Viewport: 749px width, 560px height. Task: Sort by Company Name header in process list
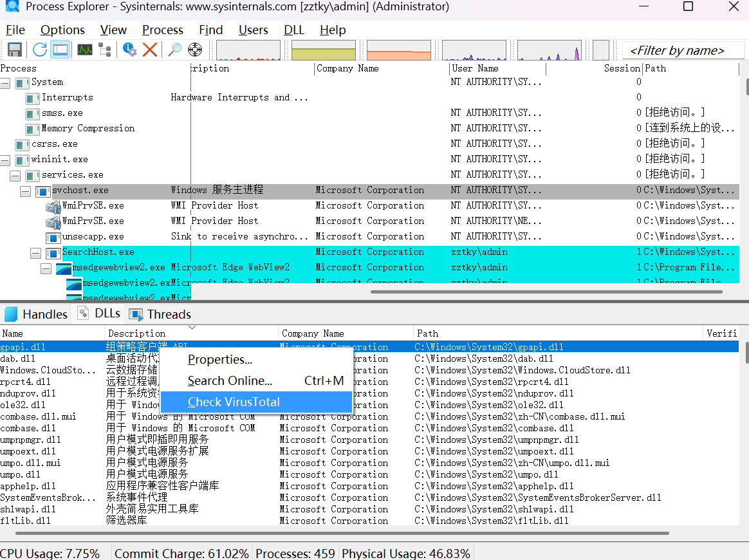(381, 68)
